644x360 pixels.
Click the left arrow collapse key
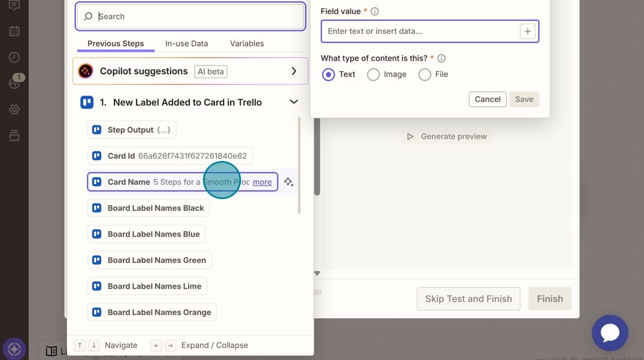tap(156, 345)
